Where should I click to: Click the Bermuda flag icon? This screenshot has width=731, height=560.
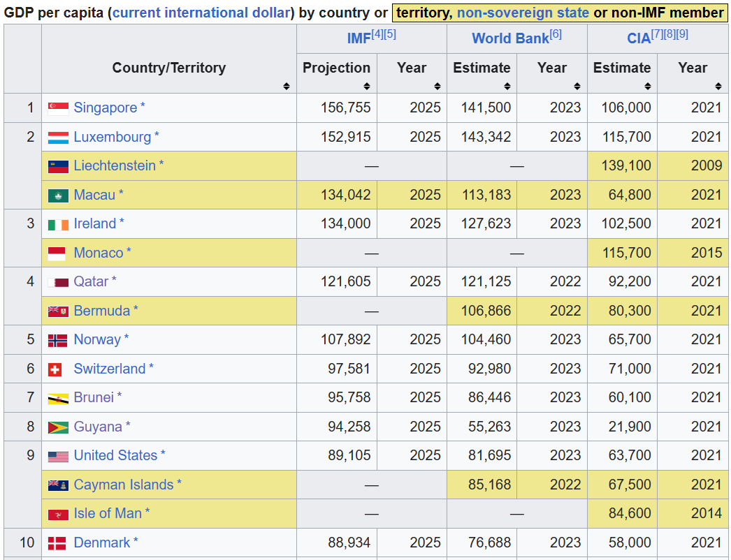(58, 311)
